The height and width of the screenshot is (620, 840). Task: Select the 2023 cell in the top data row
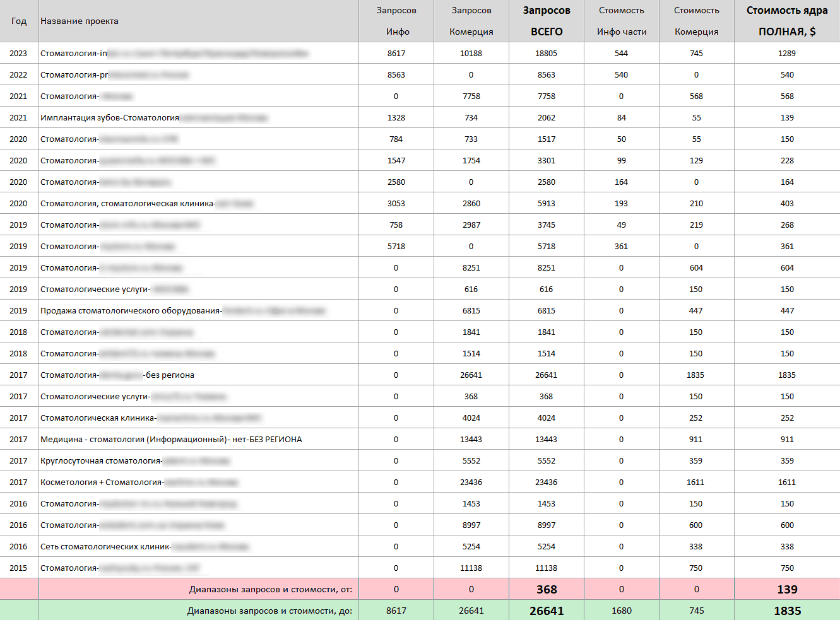19,53
